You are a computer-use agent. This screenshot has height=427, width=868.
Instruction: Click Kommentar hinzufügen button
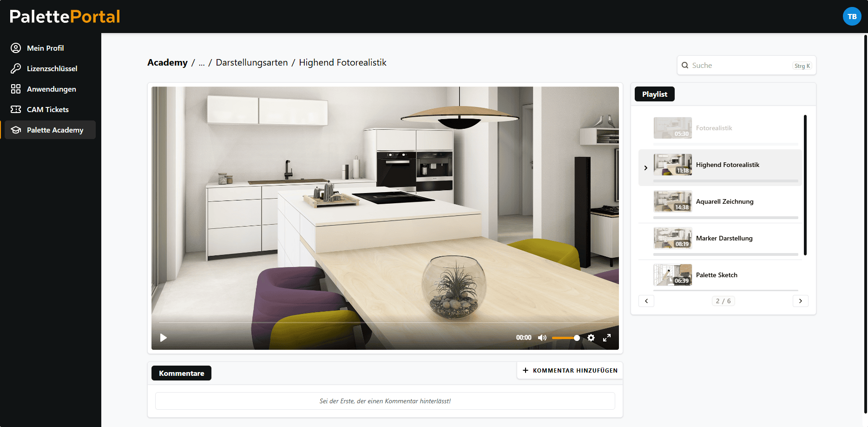[570, 370]
